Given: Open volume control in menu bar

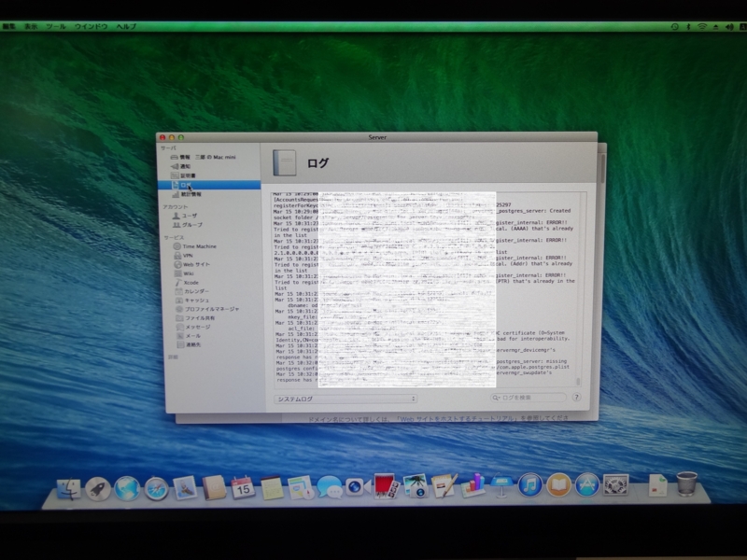Looking at the screenshot, I should coord(729,27).
